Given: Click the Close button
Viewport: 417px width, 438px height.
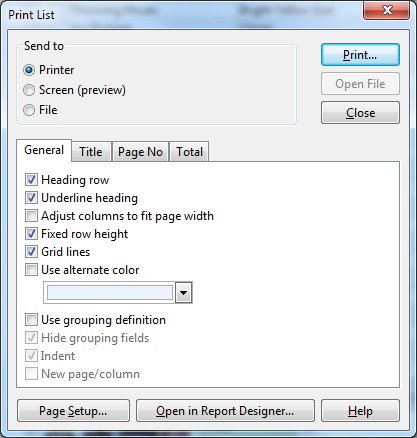Looking at the screenshot, I should pos(360,113).
